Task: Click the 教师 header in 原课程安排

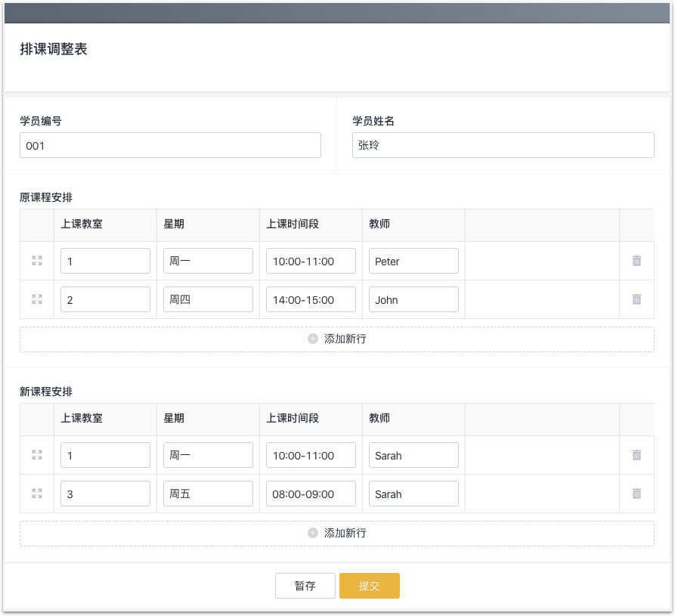Action: (379, 224)
